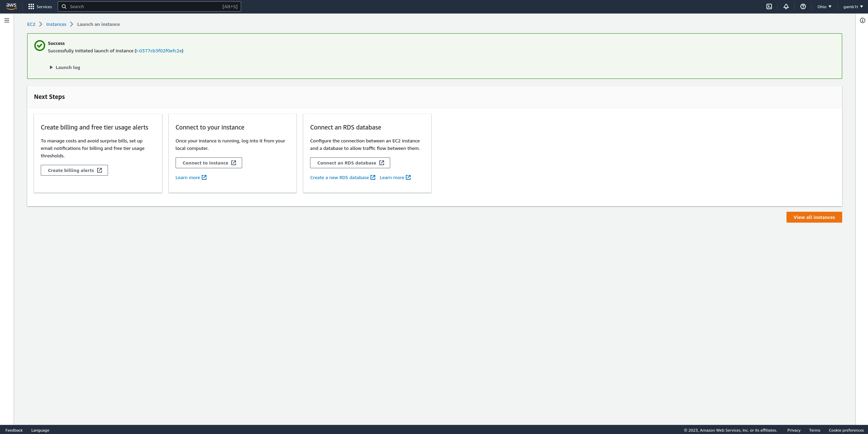Click the AWS logo home icon
This screenshot has width=868, height=434.
pyautogui.click(x=11, y=6)
